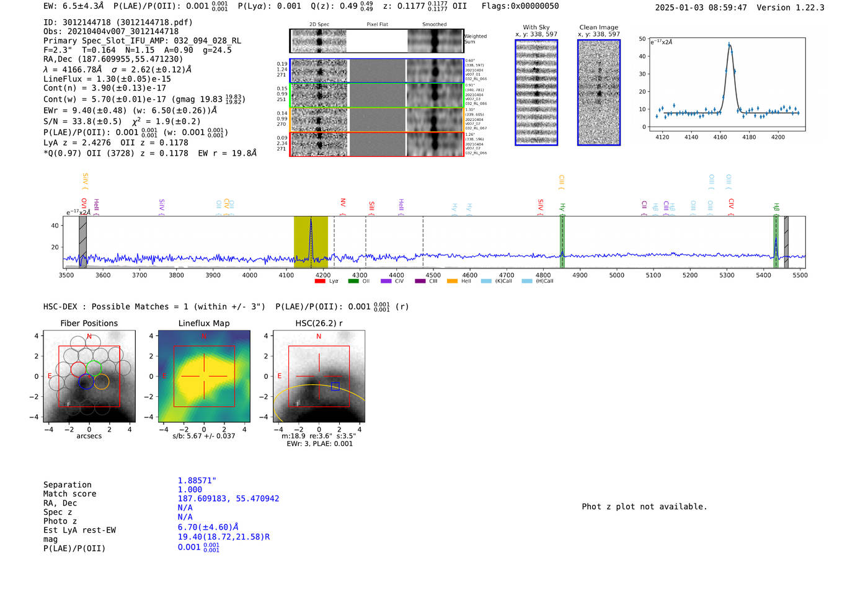This screenshot has width=868, height=591.
Task: Click the Phot z plot not available text
Action: tap(644, 507)
